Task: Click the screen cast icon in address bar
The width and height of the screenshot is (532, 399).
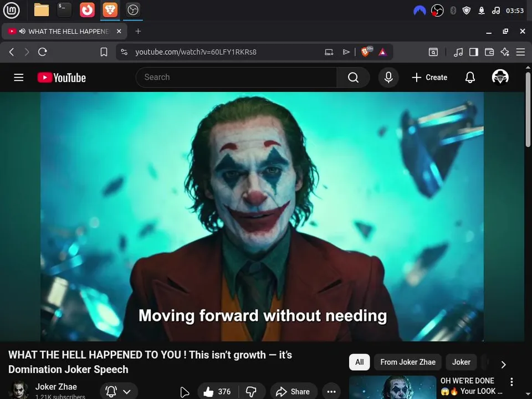Action: [329, 52]
